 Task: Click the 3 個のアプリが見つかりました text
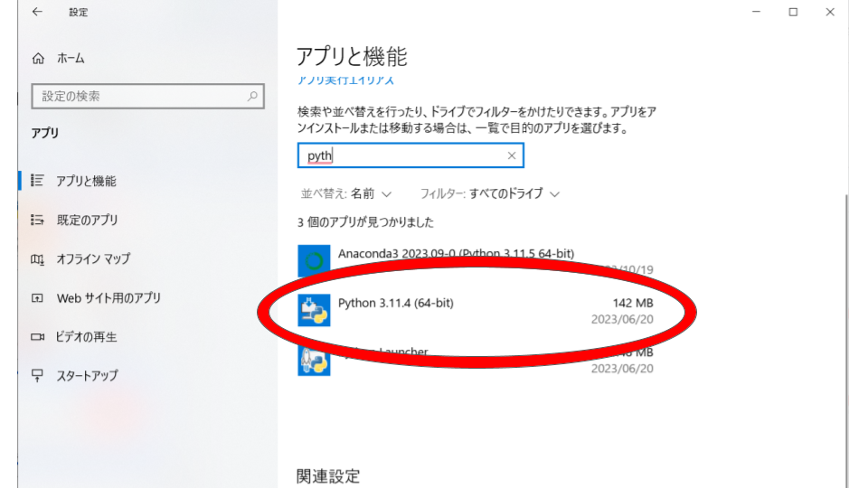(x=365, y=222)
